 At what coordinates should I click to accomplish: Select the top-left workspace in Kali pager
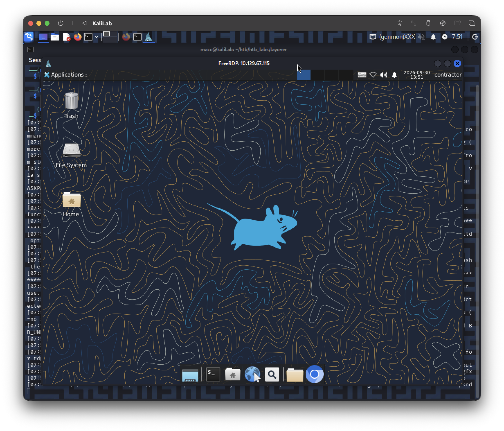point(106,34)
